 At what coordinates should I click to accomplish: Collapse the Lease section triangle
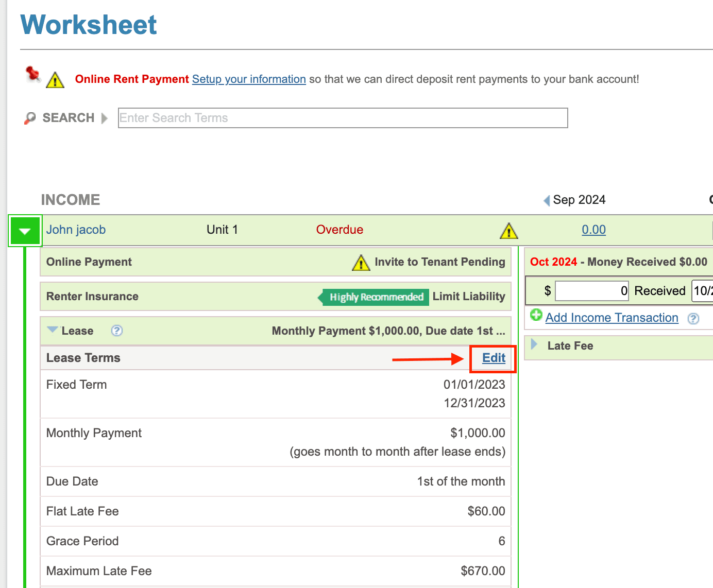coord(53,330)
